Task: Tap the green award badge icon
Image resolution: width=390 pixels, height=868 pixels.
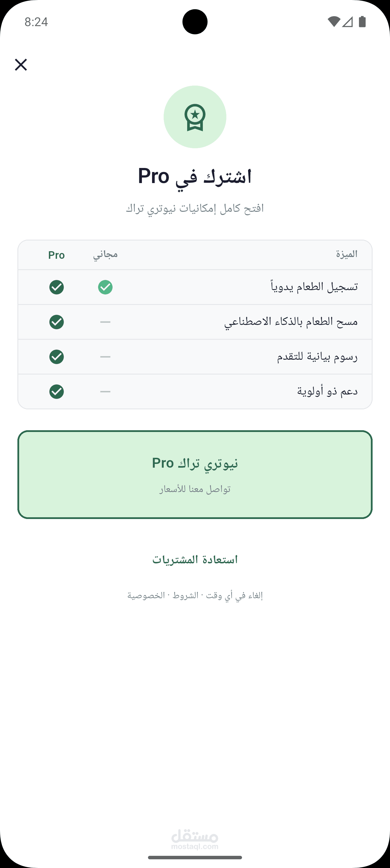Action: point(195,117)
